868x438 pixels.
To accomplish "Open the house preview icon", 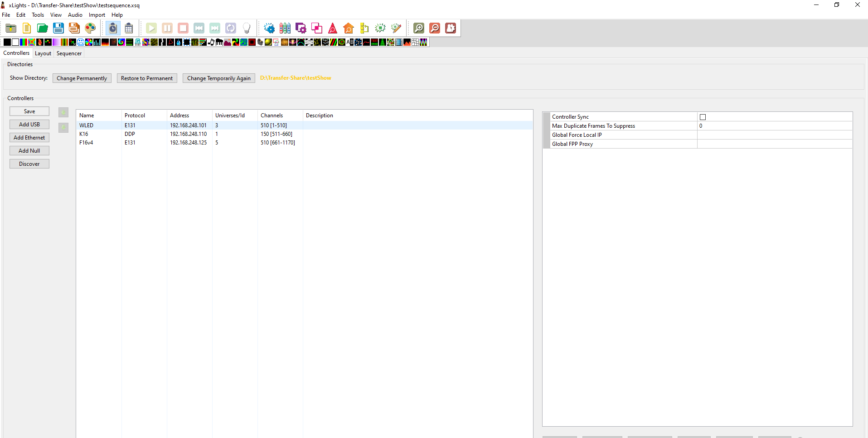I will [x=349, y=28].
